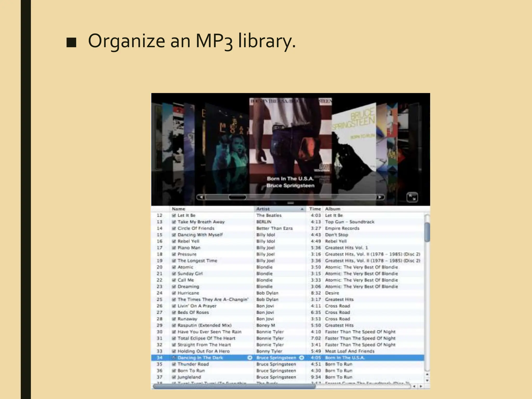Toggle the Total Eclipse Of The Heart checkbox
Screen dimensions: 532x399
(x=174, y=338)
